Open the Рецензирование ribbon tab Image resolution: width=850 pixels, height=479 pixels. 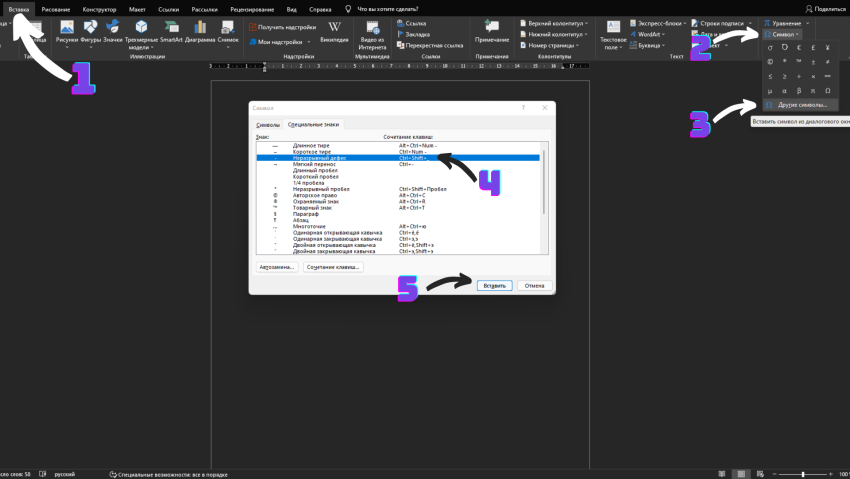tap(252, 9)
